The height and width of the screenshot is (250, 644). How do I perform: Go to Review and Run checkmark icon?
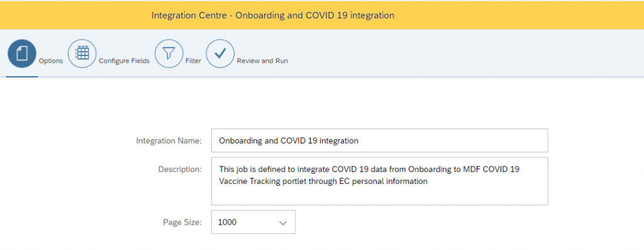coord(220,54)
